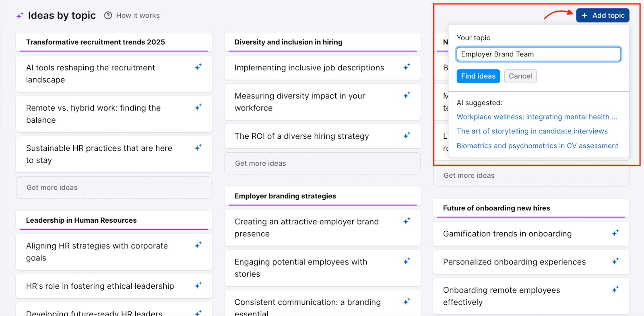Screen dimensions: 644x316
Task: Click sparkle icon for Personalized onboarding experiences
Action: pyautogui.click(x=615, y=261)
